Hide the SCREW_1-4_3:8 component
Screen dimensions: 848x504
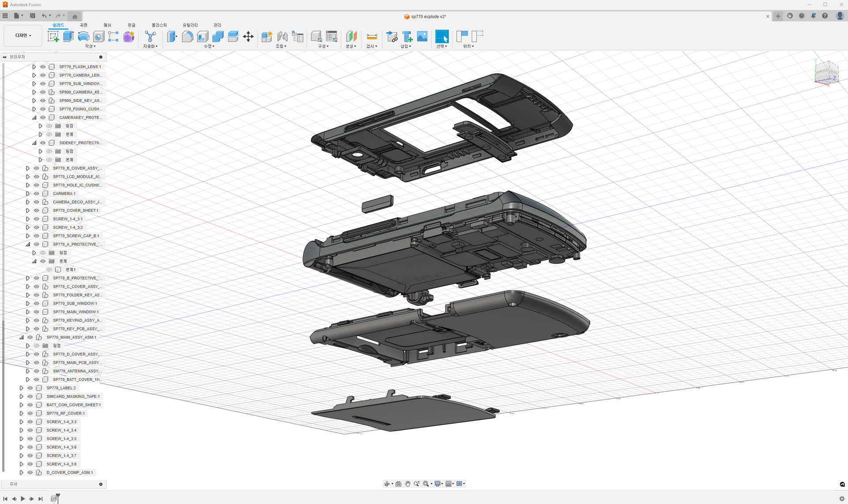(30, 464)
